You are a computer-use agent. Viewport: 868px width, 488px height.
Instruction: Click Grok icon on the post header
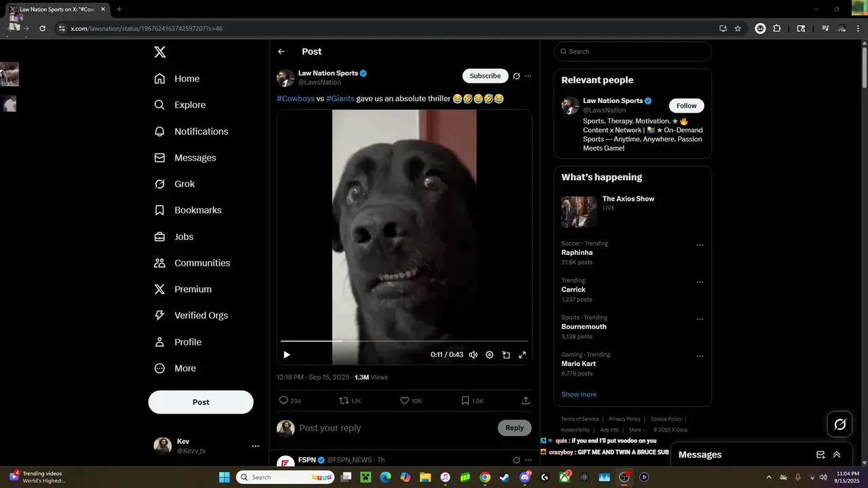[x=517, y=77]
